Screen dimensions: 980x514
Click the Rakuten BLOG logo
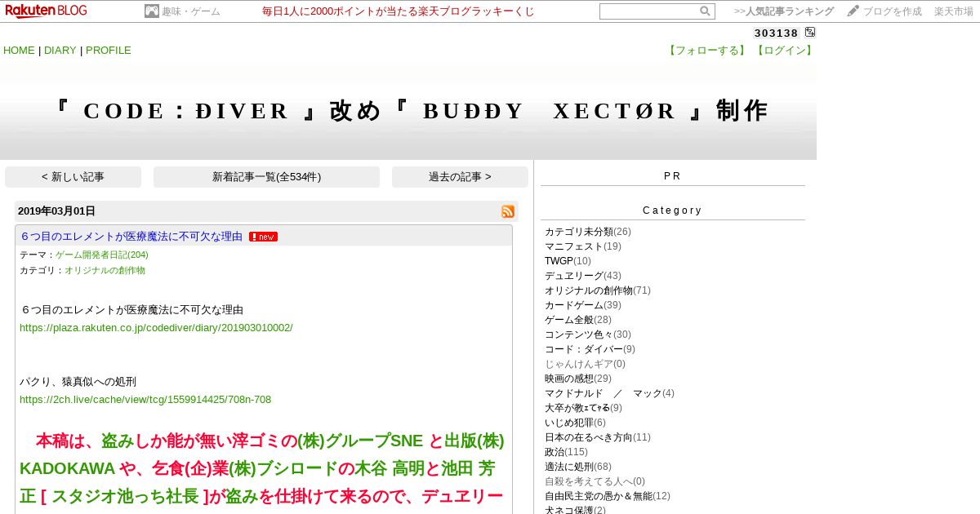(x=46, y=11)
